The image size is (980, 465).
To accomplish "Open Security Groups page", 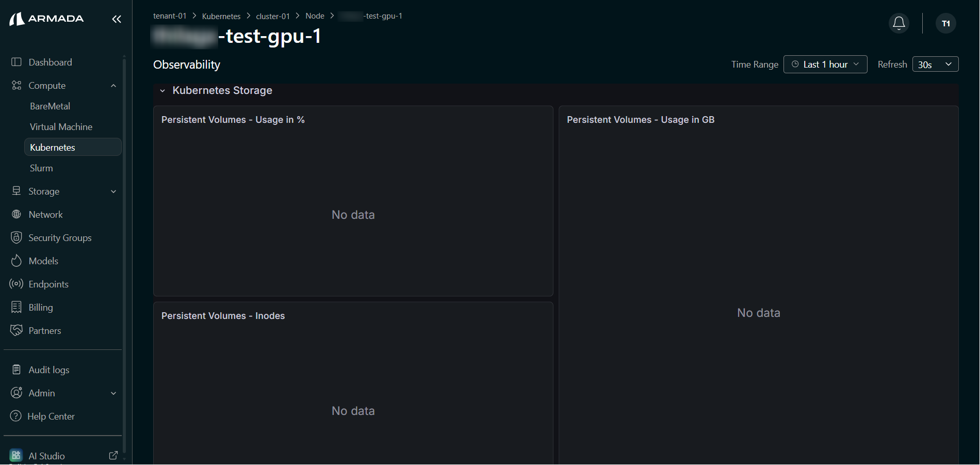I will [60, 237].
